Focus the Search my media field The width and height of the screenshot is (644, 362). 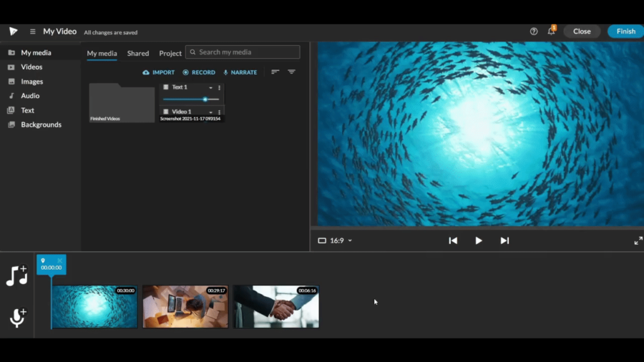pos(242,52)
